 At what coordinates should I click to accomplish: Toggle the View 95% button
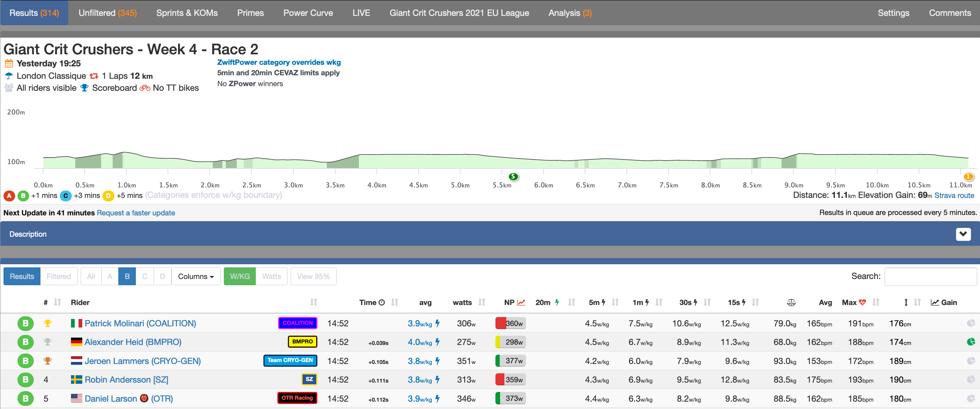(x=313, y=276)
